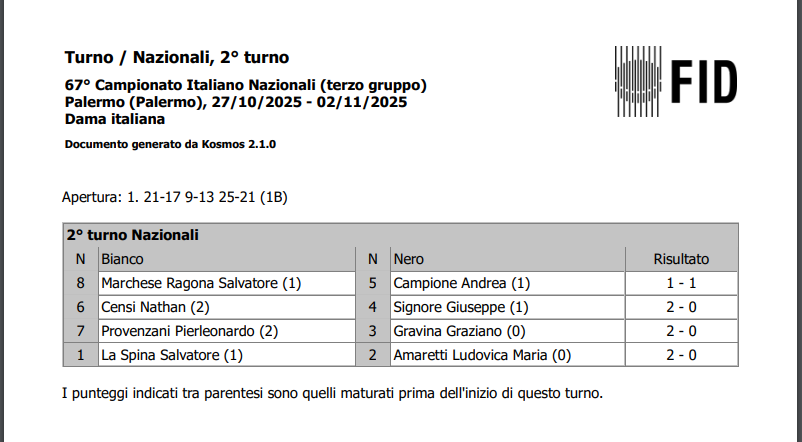Click the "Turno / Nazionali, 2° turno" heading
The image size is (802, 442).
(176, 58)
